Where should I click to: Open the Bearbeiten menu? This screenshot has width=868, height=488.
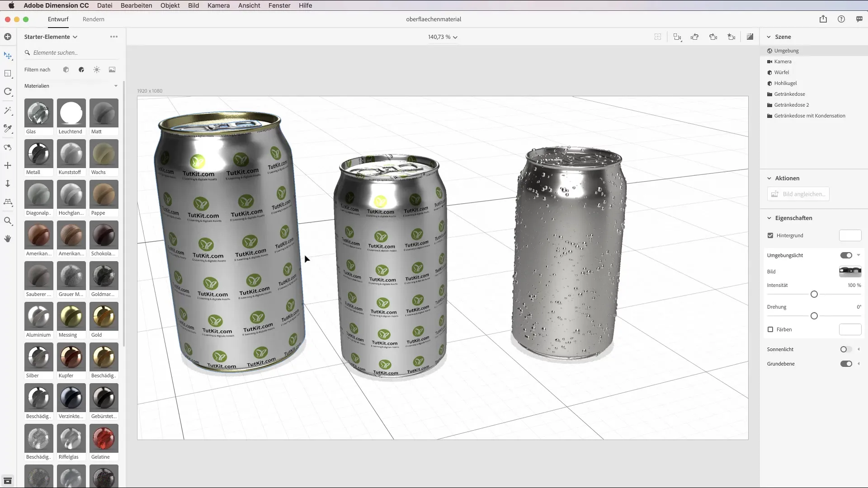point(136,5)
